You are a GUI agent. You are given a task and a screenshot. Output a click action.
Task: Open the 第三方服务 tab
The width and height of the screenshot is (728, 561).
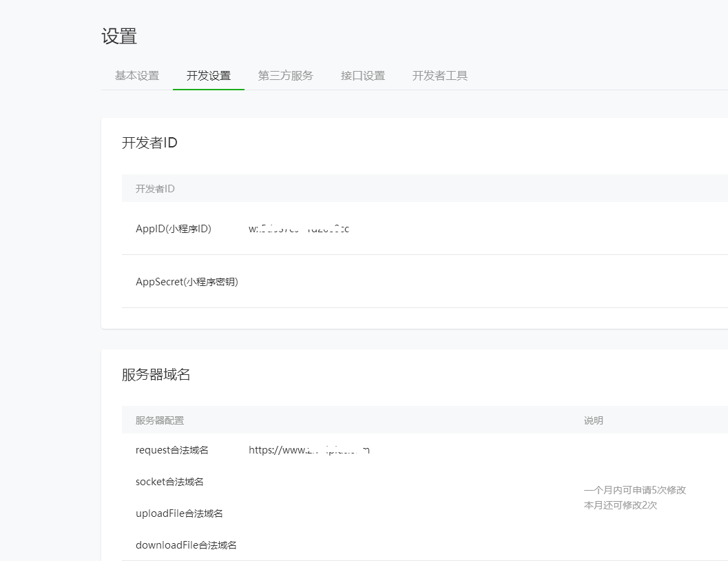[x=285, y=76]
